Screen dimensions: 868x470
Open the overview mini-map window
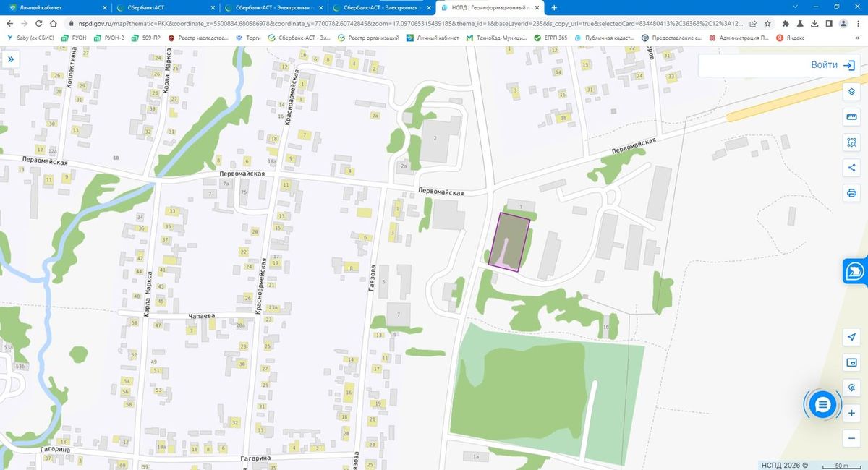(851, 363)
